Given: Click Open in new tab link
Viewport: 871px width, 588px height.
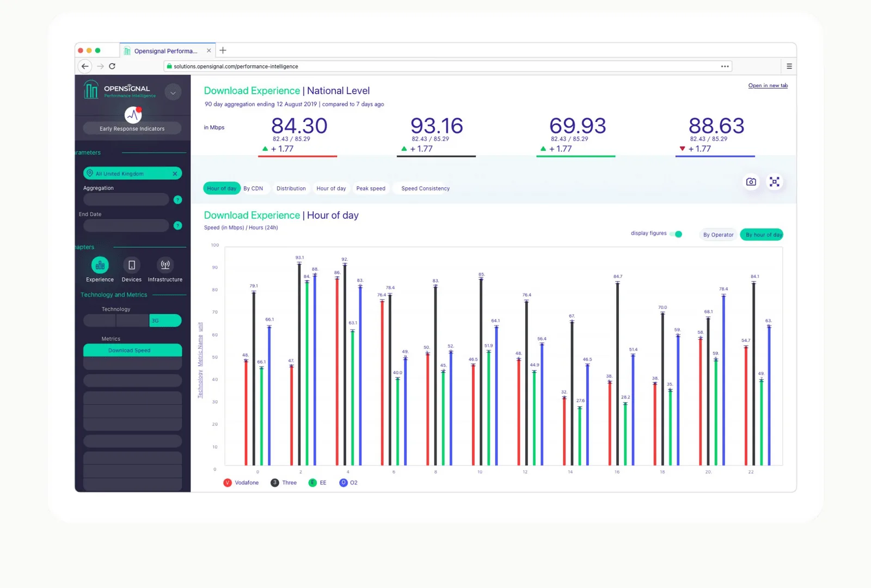Looking at the screenshot, I should coord(768,85).
